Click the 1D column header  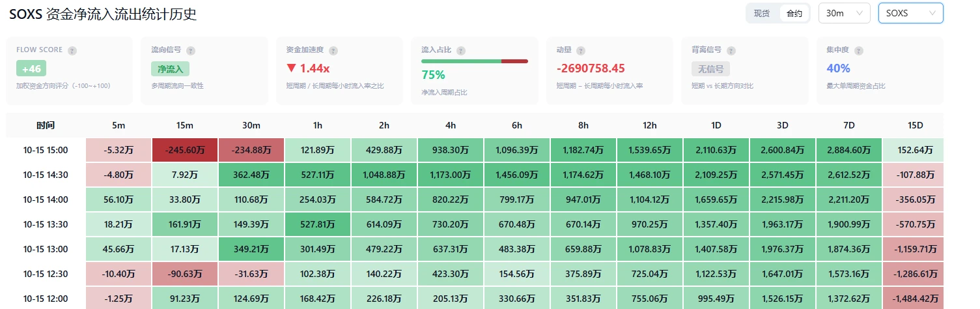pos(716,125)
